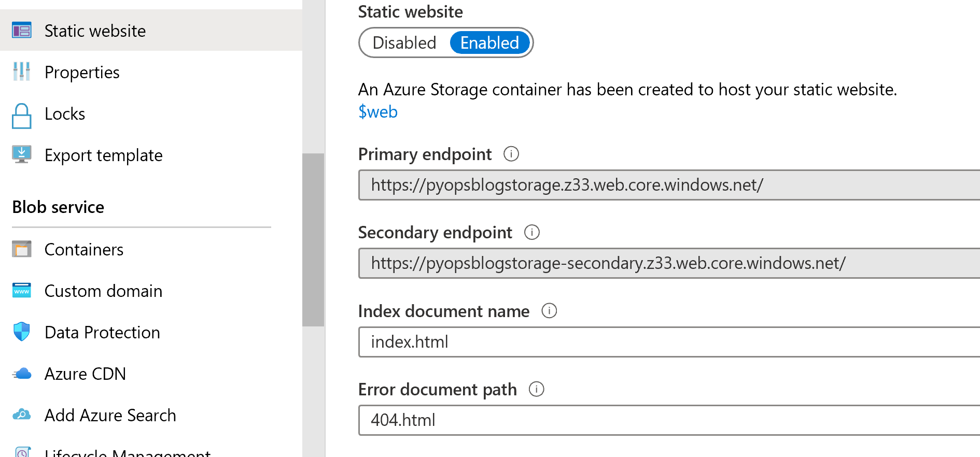Show Primary endpoint info tooltip icon
980x457 pixels.
click(x=511, y=154)
